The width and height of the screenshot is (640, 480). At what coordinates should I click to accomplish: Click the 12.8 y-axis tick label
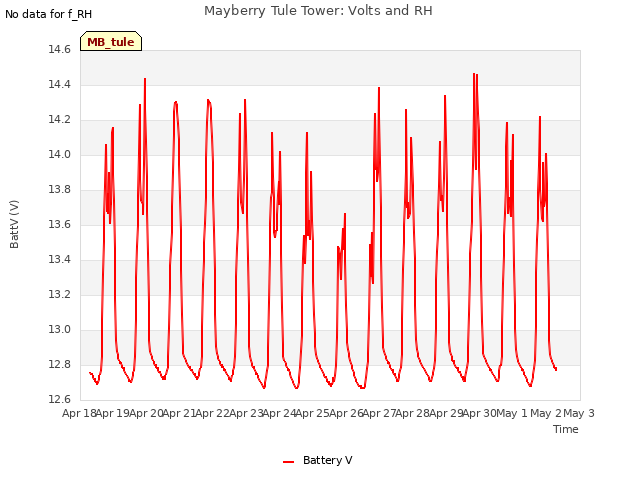pyautogui.click(x=60, y=364)
